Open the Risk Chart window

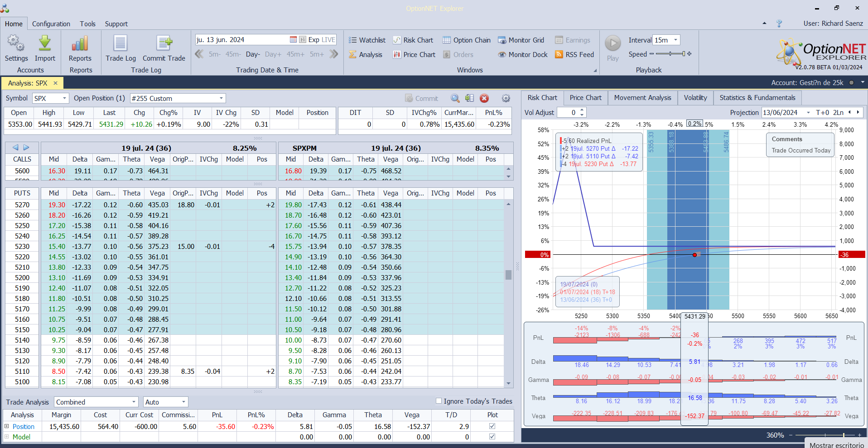[x=413, y=40]
